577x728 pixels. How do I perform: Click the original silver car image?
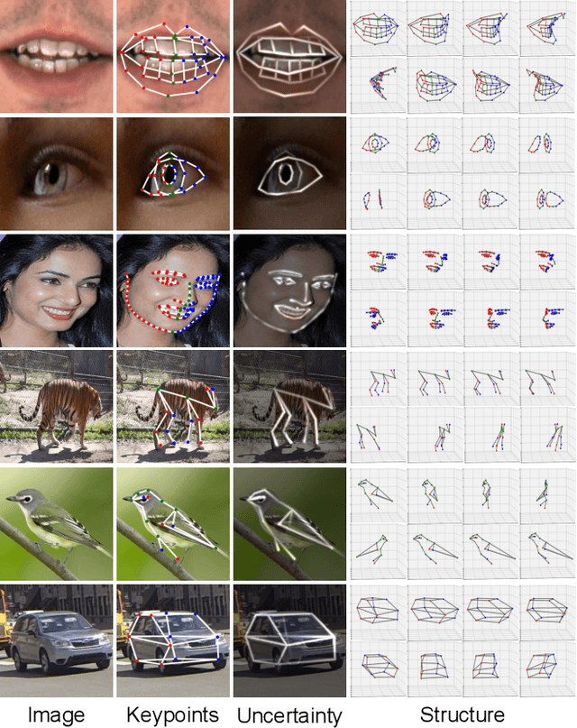tap(57, 640)
